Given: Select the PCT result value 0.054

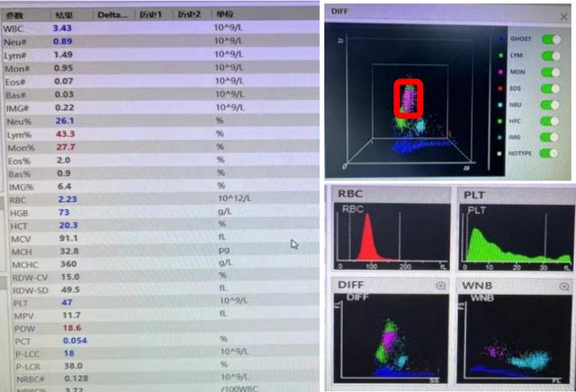Looking at the screenshot, I should click(75, 341).
